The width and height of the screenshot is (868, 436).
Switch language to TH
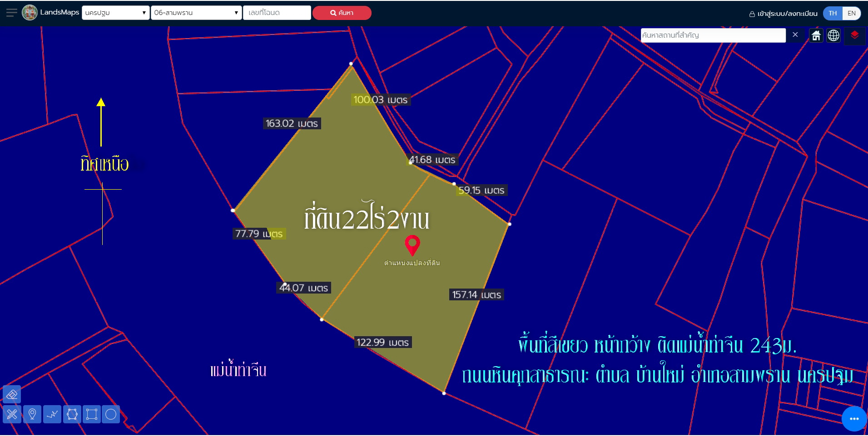(833, 13)
